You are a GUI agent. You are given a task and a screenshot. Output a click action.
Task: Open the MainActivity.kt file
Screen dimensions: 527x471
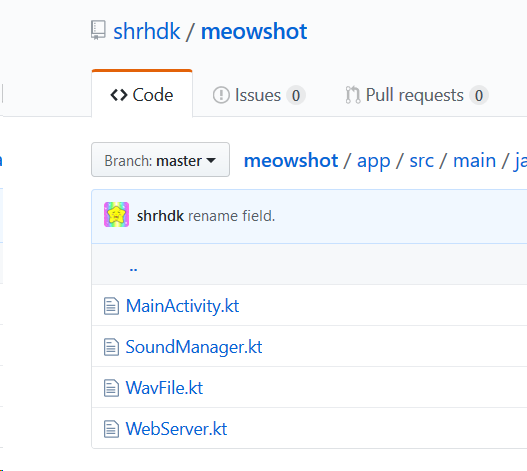click(x=182, y=306)
